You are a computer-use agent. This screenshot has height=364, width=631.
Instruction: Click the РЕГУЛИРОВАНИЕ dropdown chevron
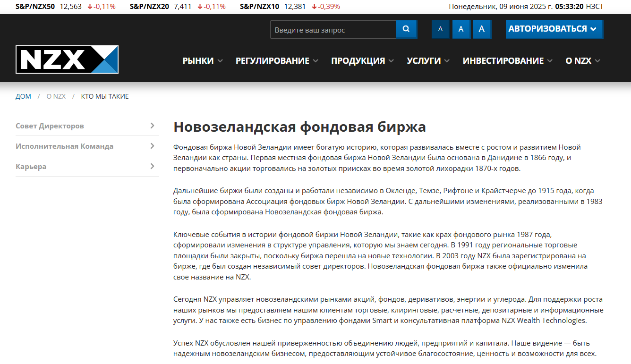click(315, 61)
